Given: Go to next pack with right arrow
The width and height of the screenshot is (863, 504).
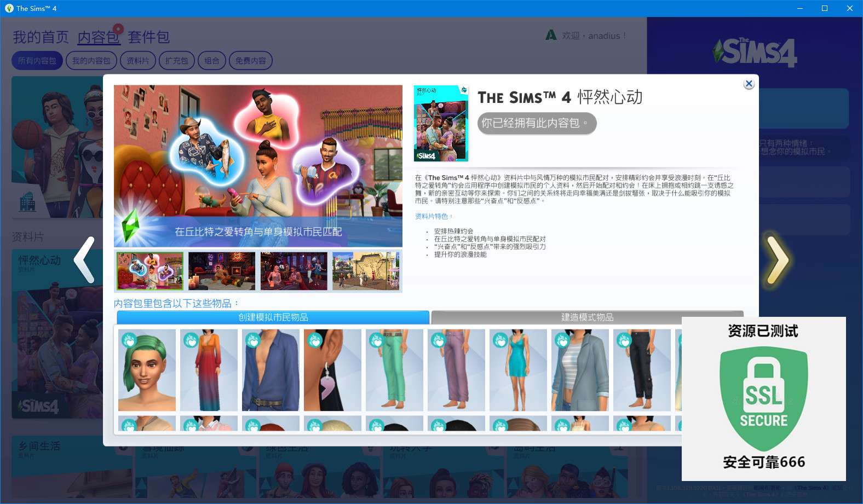Looking at the screenshot, I should pyautogui.click(x=777, y=260).
